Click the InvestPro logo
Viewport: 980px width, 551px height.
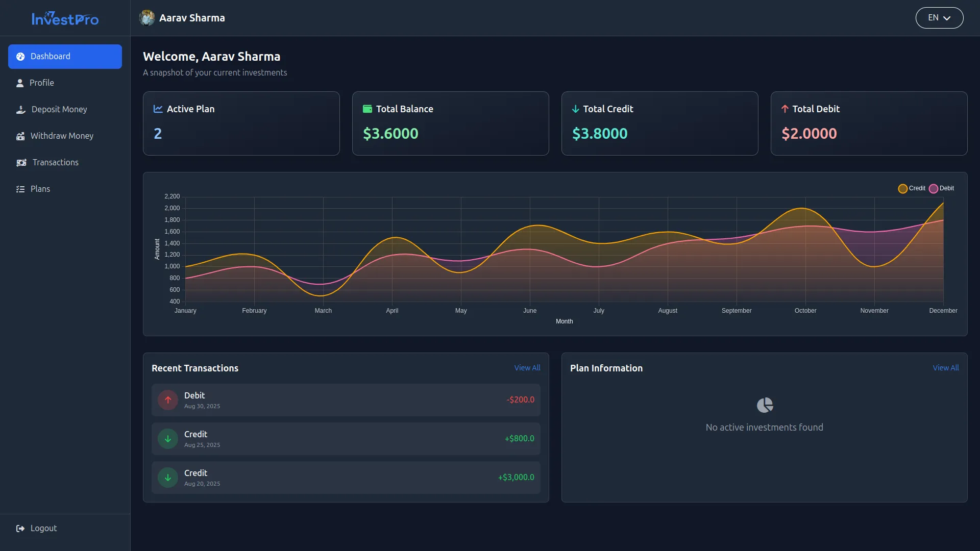coord(65,18)
